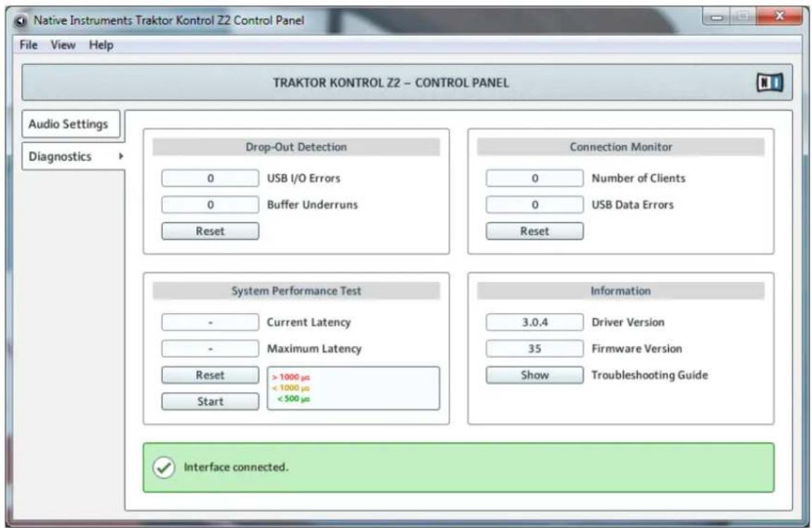Click the latency color legend box
The height and width of the screenshot is (528, 812).
coord(353,388)
